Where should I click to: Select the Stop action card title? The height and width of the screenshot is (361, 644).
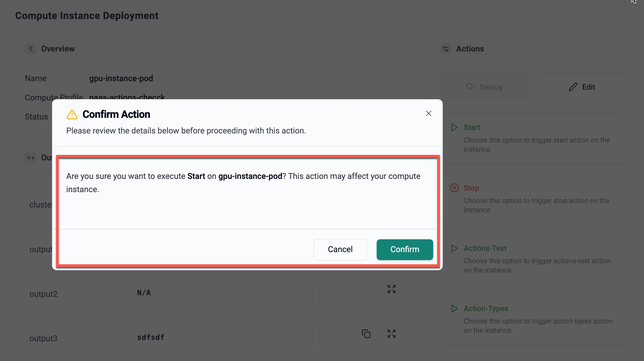pos(471,188)
